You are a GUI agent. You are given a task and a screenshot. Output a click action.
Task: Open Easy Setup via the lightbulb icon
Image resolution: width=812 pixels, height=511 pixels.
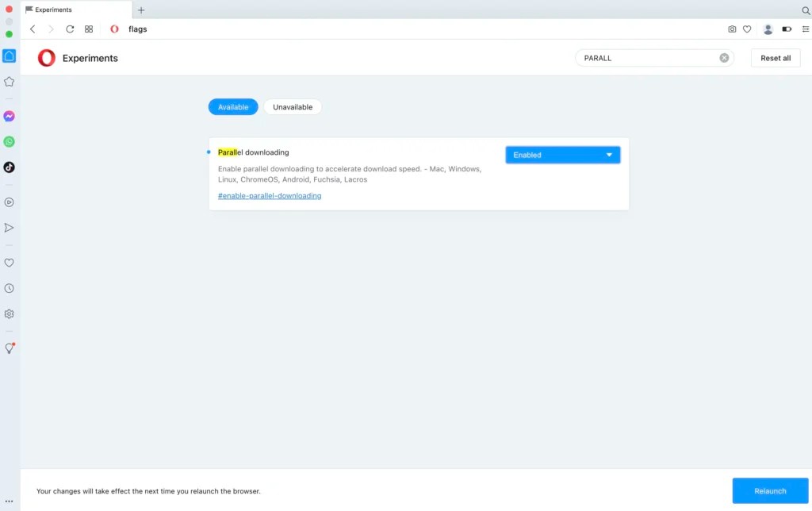coord(9,348)
